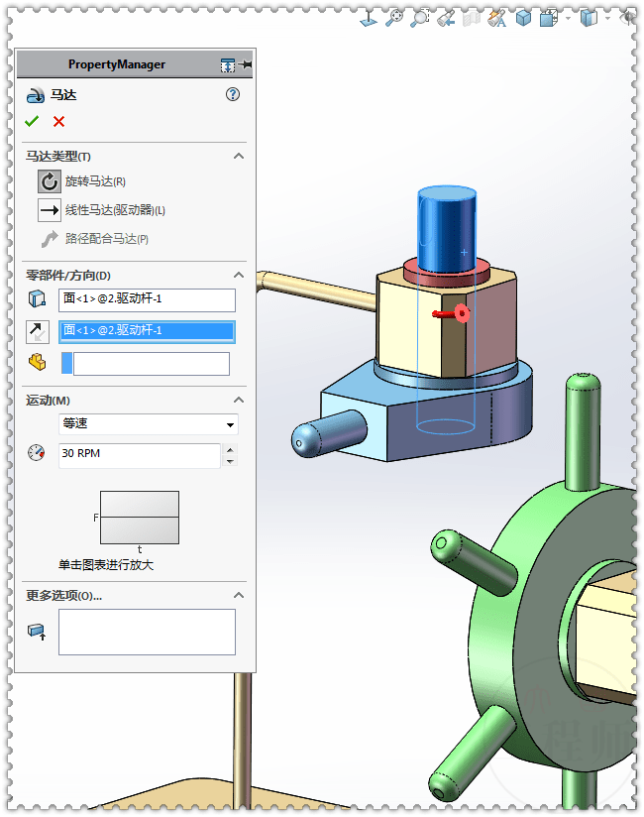The height and width of the screenshot is (817, 644).
Task: Click the Zoom to Fit icon
Action: (x=394, y=18)
